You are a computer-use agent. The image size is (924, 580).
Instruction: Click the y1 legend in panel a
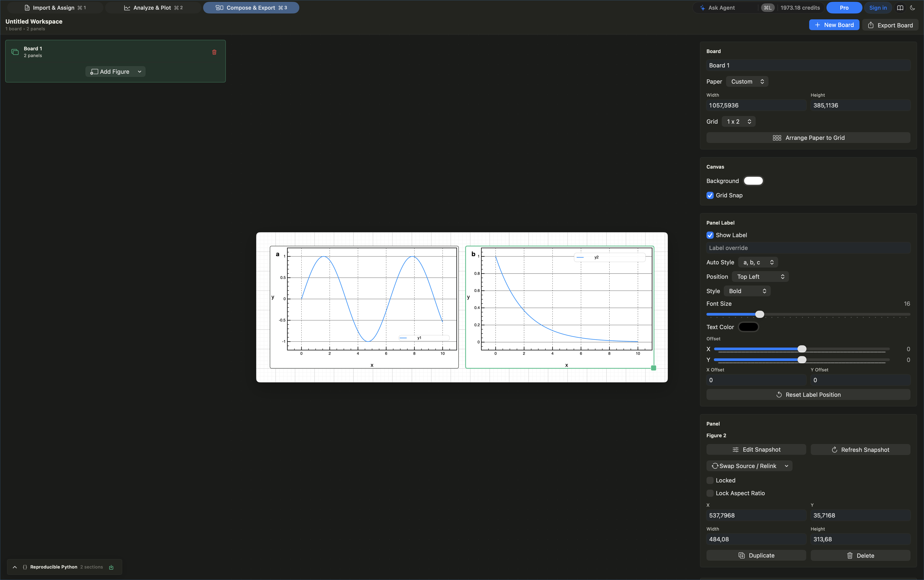tap(424, 338)
